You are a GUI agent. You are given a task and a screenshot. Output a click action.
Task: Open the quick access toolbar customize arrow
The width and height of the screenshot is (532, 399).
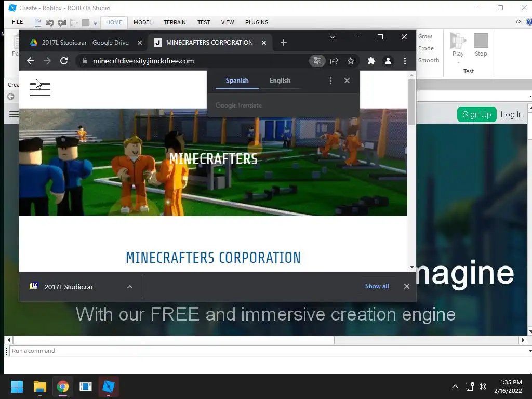click(x=96, y=23)
